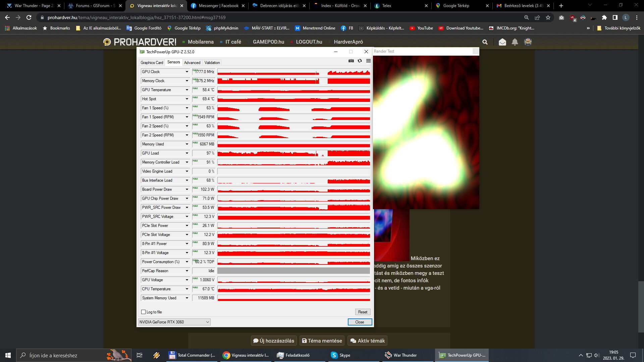This screenshot has width=644, height=362.
Task: Enable the Log to file checkbox
Action: [144, 312]
